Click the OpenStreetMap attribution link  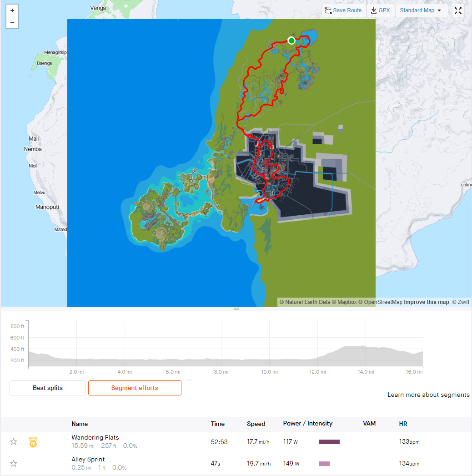(x=381, y=302)
